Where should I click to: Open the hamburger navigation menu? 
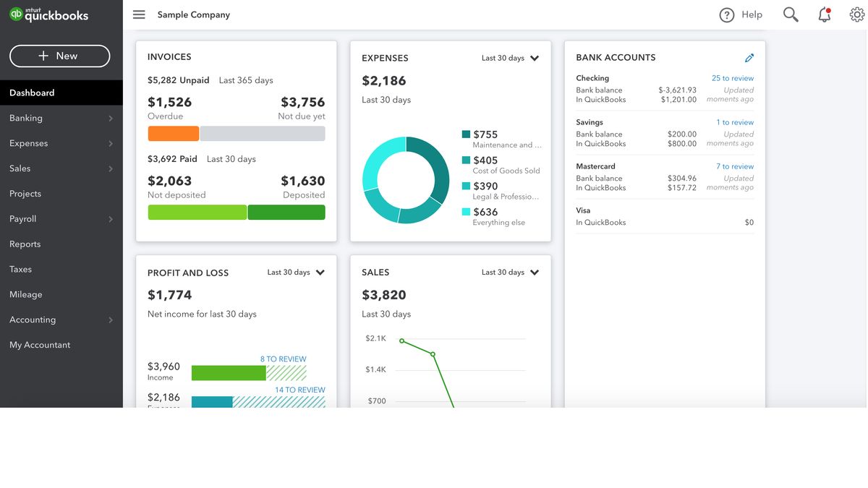pyautogui.click(x=138, y=14)
